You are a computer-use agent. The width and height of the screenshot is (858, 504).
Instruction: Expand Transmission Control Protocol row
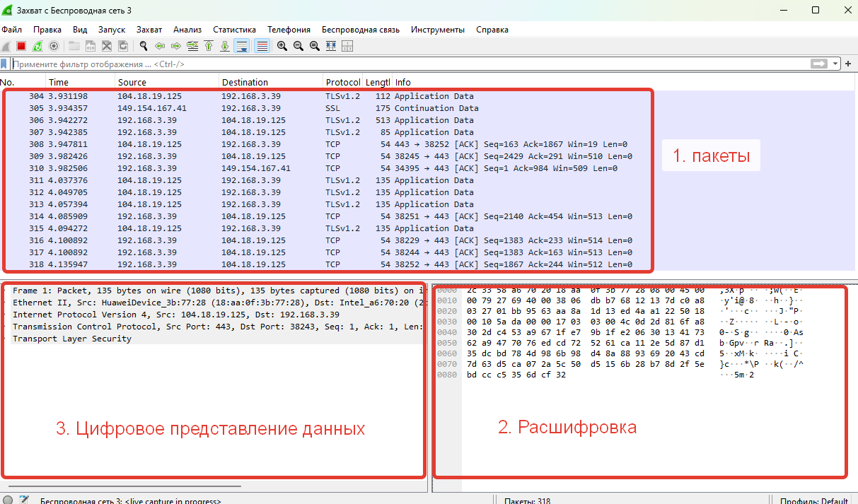click(215, 327)
